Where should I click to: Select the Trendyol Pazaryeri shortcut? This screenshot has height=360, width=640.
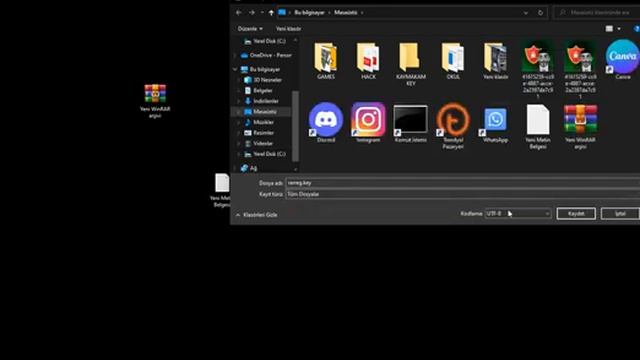click(453, 126)
